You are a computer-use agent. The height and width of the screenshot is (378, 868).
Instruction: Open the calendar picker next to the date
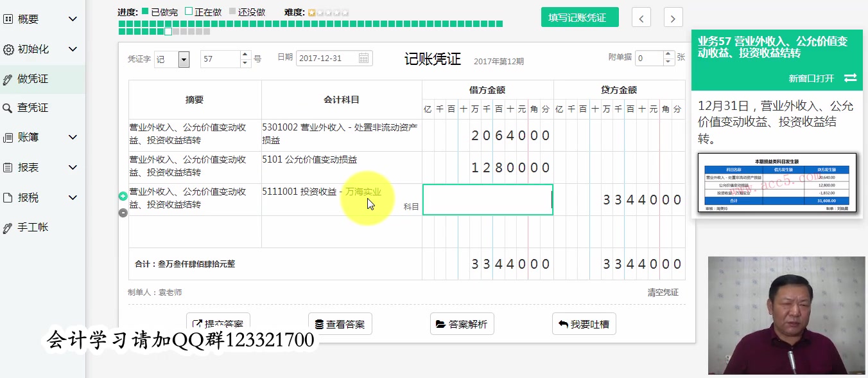pos(363,57)
